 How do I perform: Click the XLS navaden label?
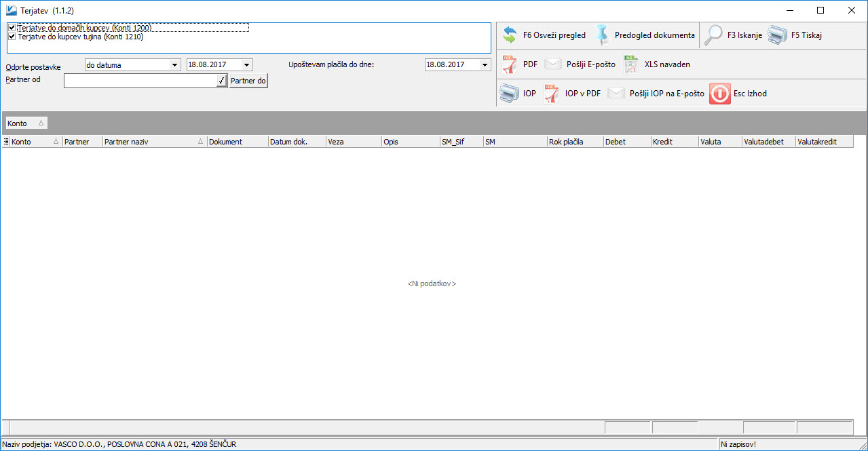(667, 64)
